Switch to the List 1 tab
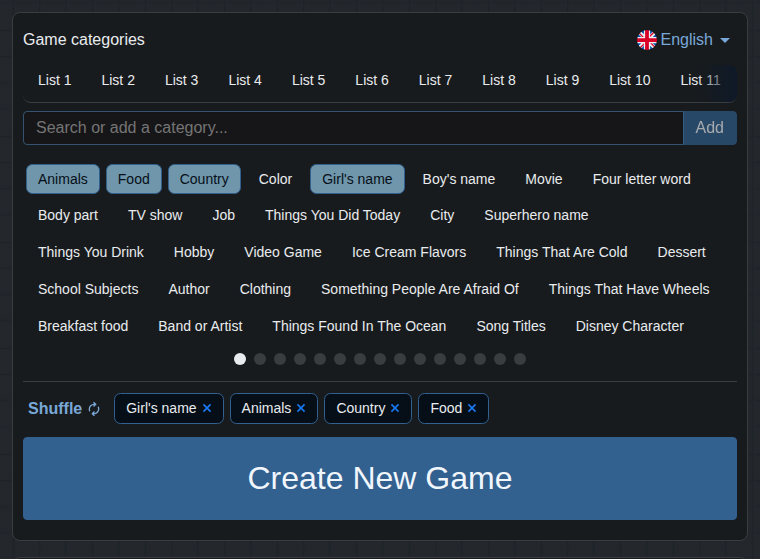The image size is (760, 559). coord(54,80)
